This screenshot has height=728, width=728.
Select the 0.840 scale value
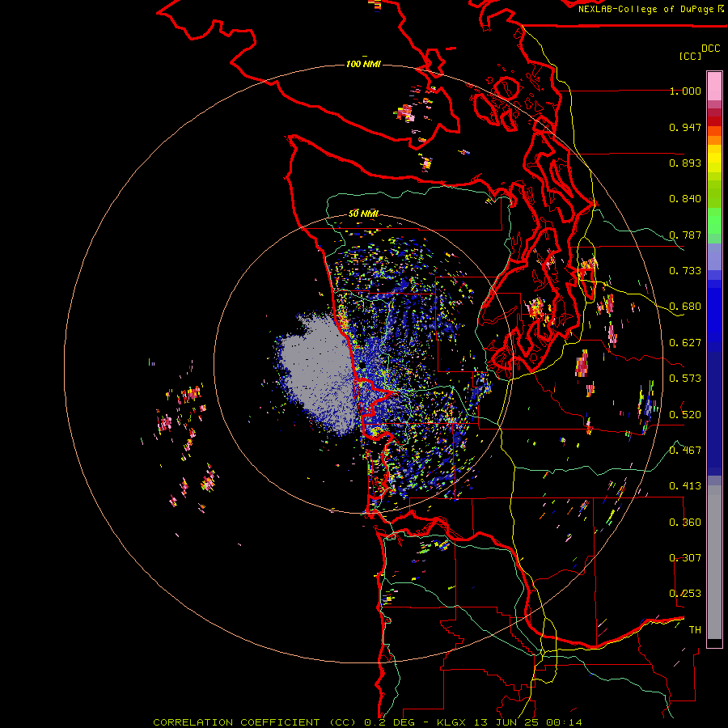click(685, 199)
